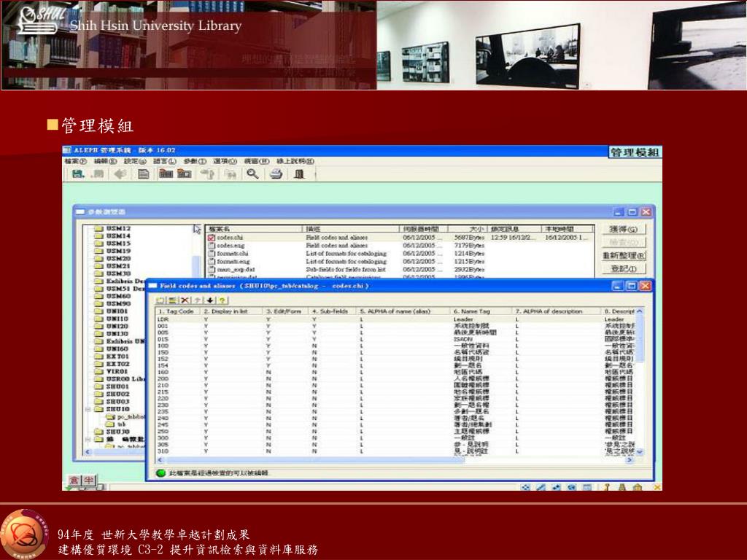Screen dimensions: 747x560
Task: Click the 大小 size column header
Action: (468, 229)
